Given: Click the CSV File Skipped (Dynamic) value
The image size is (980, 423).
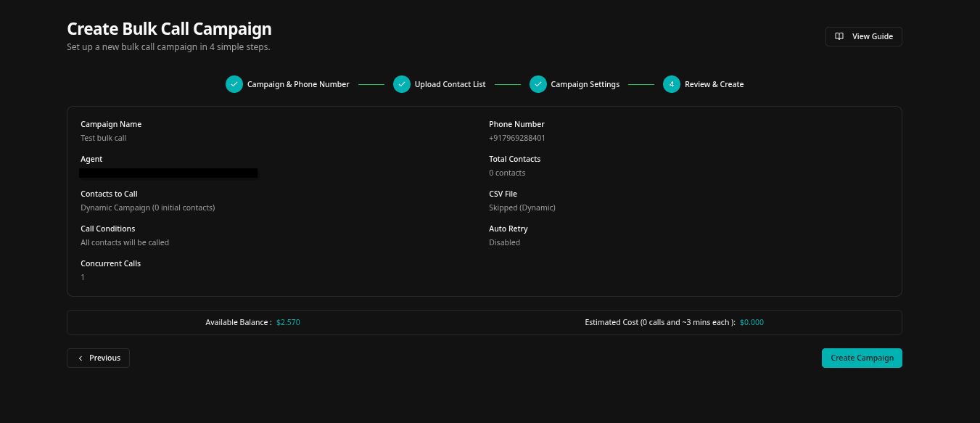Looking at the screenshot, I should (x=522, y=208).
